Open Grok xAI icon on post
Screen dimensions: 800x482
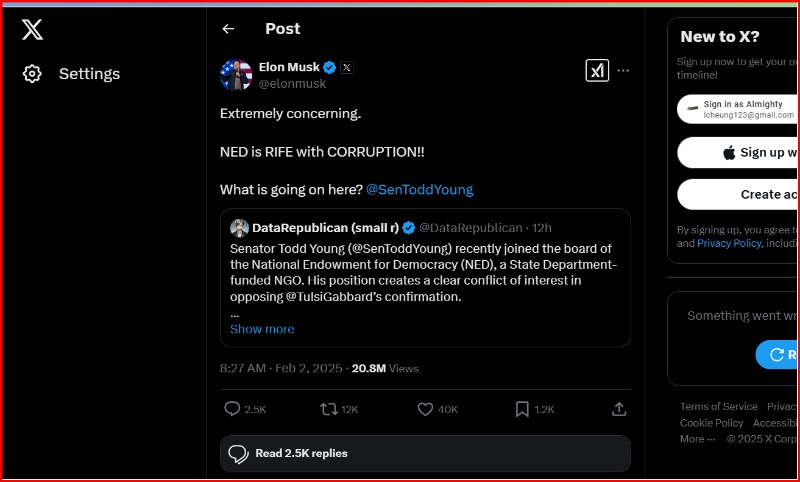click(597, 70)
